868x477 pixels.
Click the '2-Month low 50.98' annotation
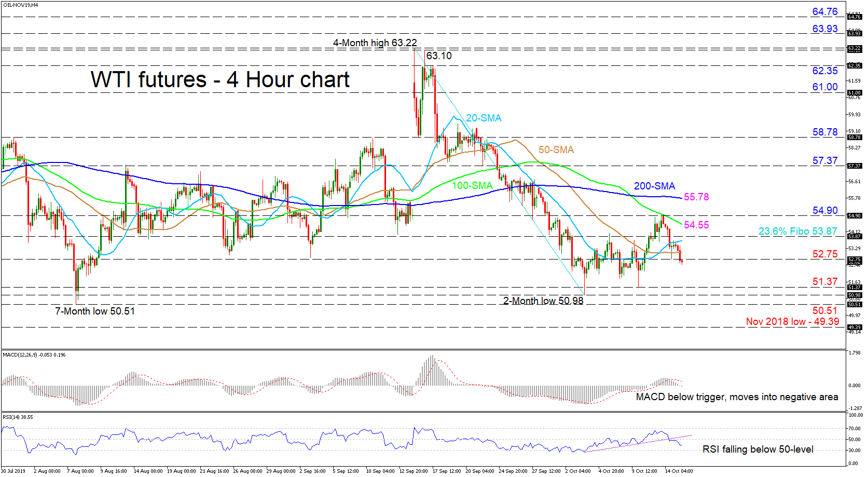coord(543,301)
